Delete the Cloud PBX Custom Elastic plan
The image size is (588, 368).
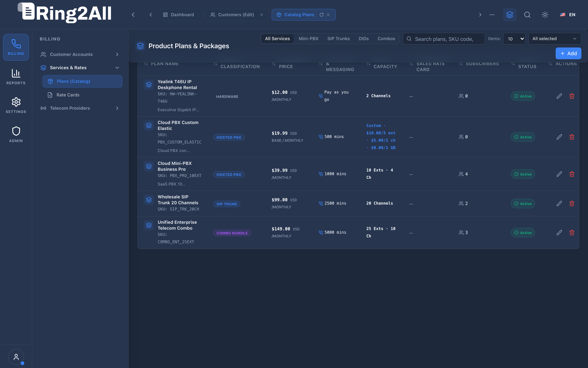tap(572, 137)
